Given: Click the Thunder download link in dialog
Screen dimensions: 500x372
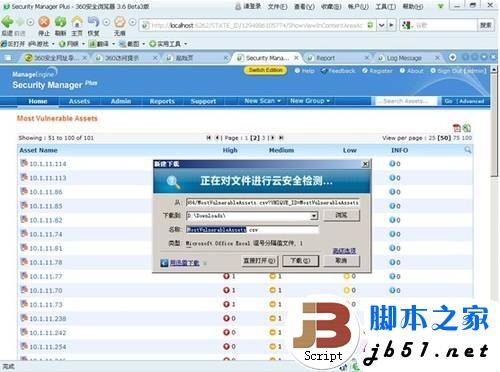Looking at the screenshot, I should click(184, 263).
